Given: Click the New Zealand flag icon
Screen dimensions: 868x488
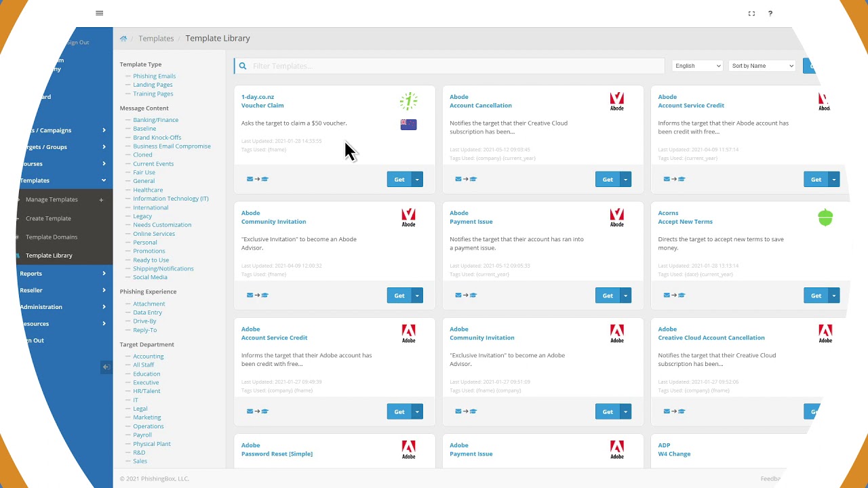Looking at the screenshot, I should (408, 125).
